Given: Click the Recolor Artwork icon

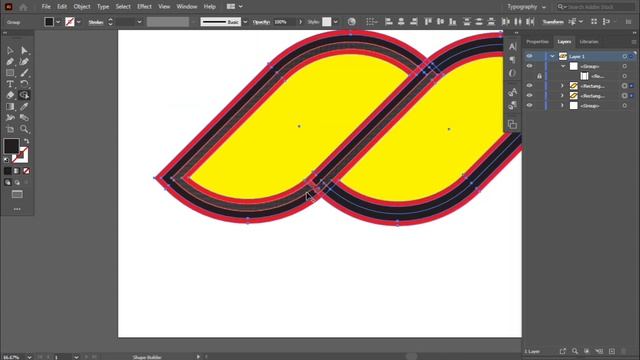Looking at the screenshot, I should [351, 22].
